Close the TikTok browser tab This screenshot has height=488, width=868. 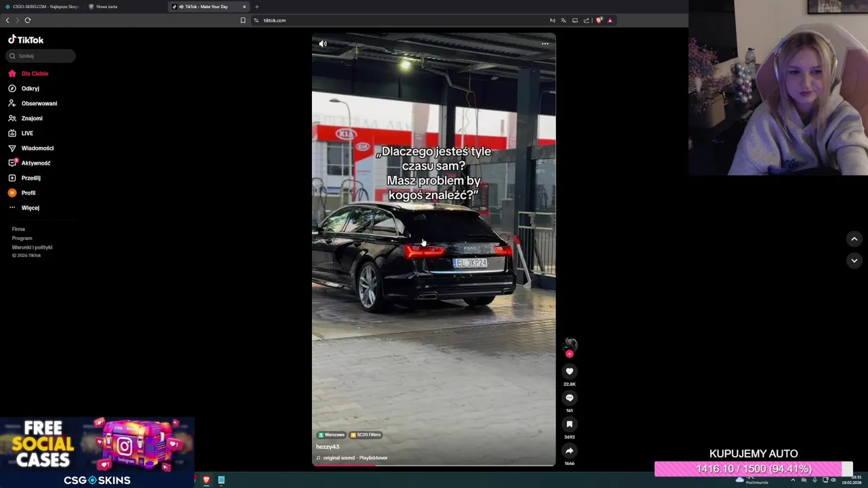pyautogui.click(x=244, y=7)
